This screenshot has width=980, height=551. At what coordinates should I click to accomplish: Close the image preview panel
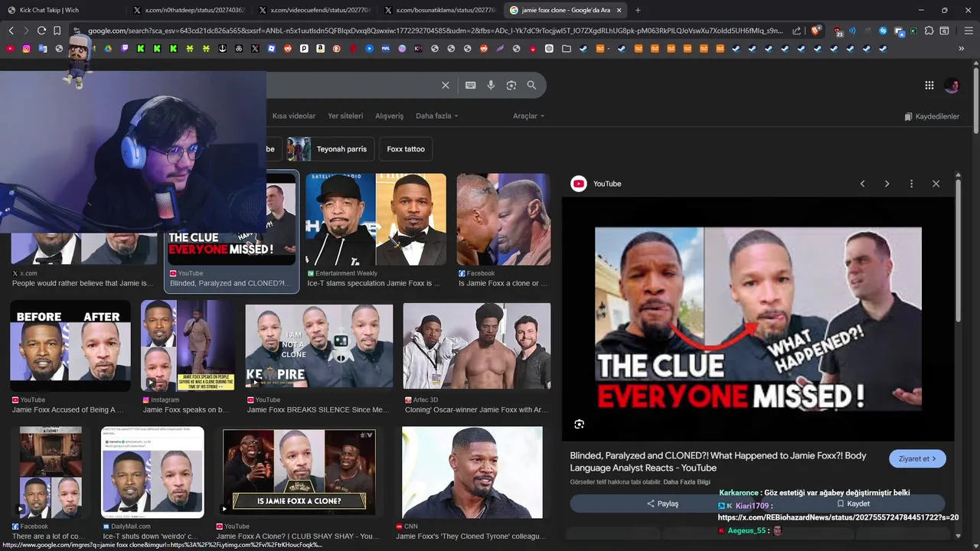936,184
